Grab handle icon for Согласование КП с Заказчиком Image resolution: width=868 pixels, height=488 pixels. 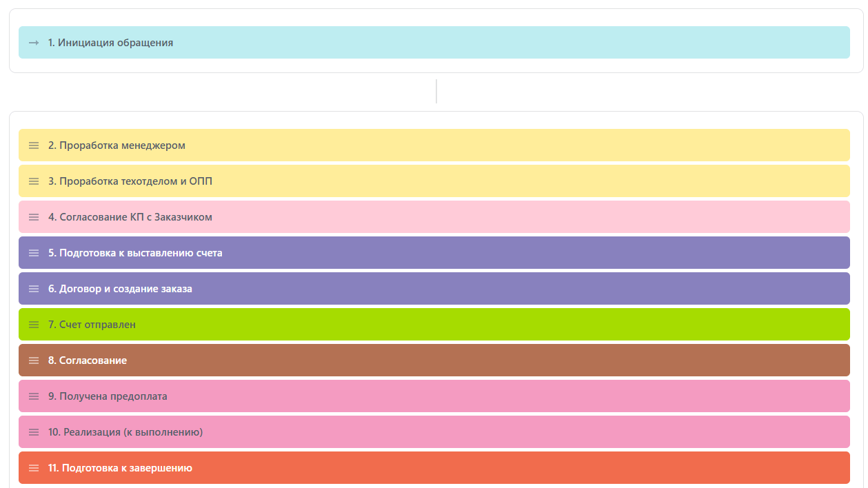[34, 217]
